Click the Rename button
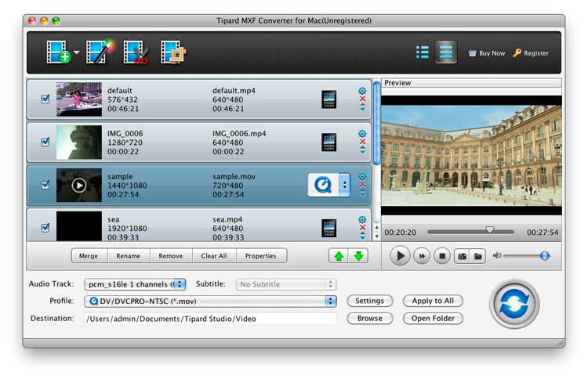The height and width of the screenshot is (379, 588). (129, 256)
